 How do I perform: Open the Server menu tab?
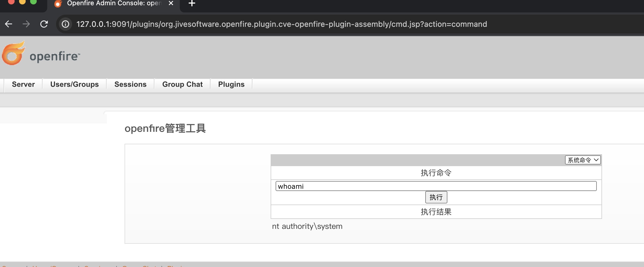23,84
